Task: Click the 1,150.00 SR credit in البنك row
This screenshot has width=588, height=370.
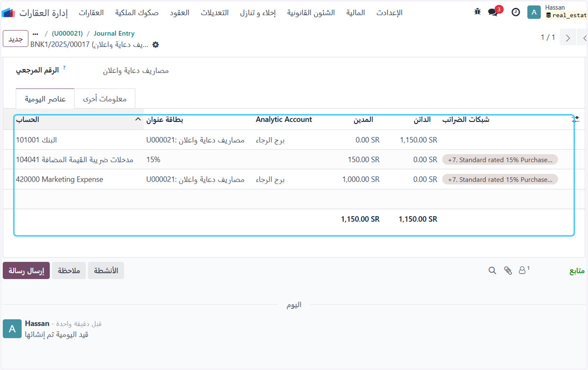Action: point(418,140)
